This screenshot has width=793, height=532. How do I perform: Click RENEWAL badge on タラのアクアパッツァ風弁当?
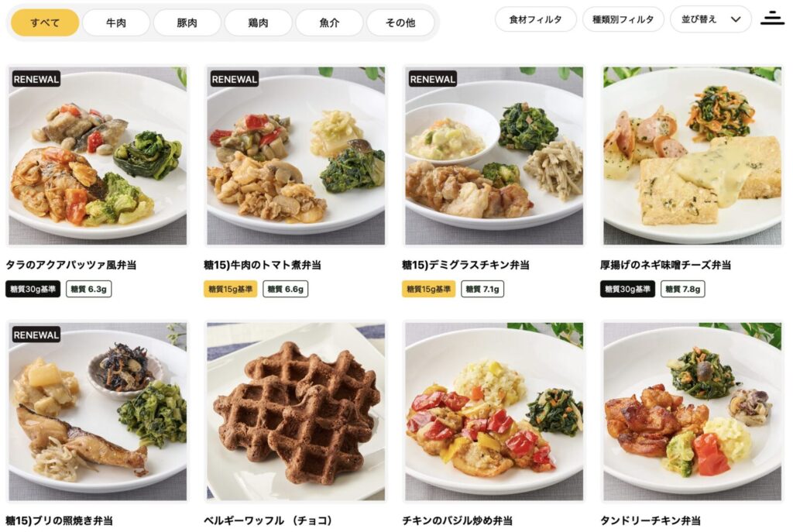tap(36, 79)
